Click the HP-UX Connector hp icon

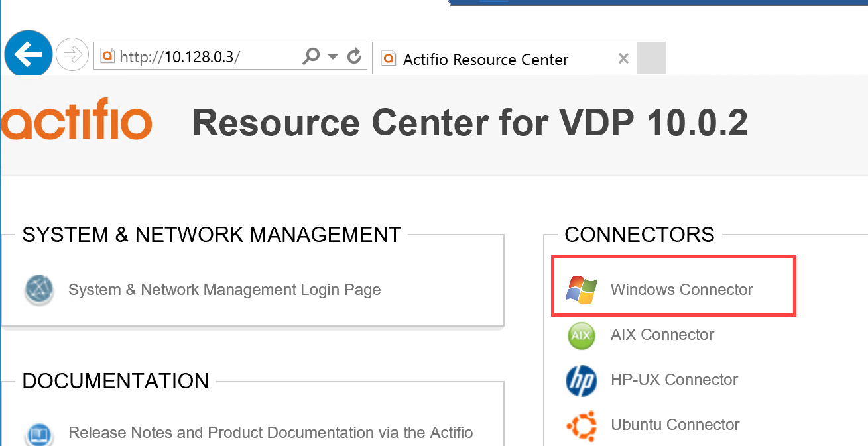pyautogui.click(x=582, y=380)
